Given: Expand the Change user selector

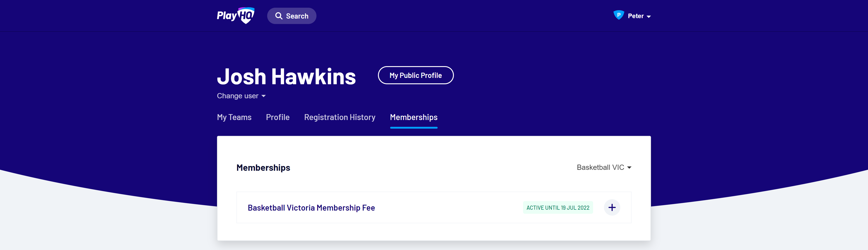Looking at the screenshot, I should [x=264, y=96].
